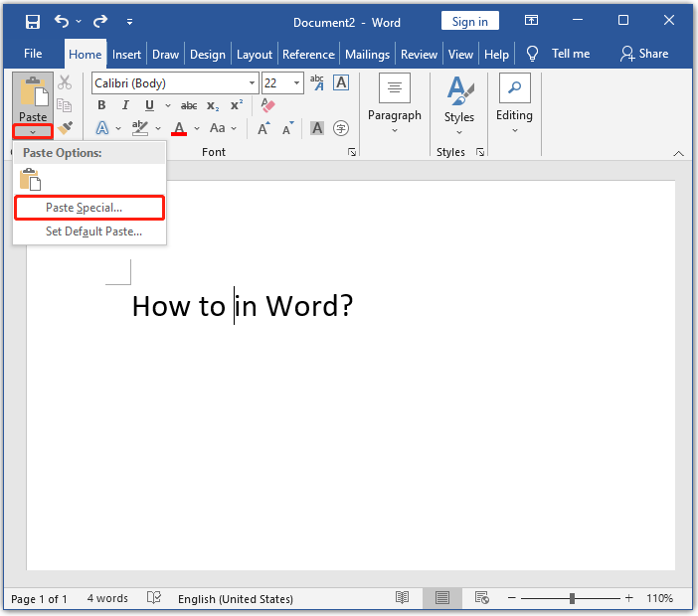Toggle Subscript formatting
Viewport: 698px width, 616px height.
pos(213,106)
